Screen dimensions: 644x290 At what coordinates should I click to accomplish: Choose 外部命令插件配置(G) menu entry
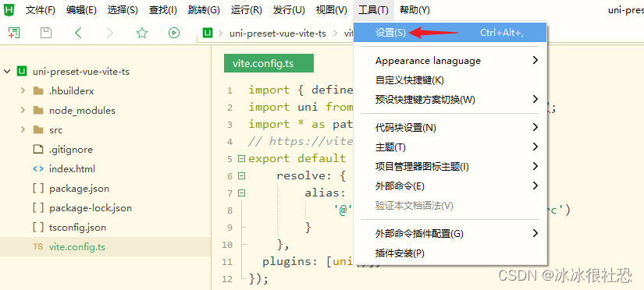point(450,234)
